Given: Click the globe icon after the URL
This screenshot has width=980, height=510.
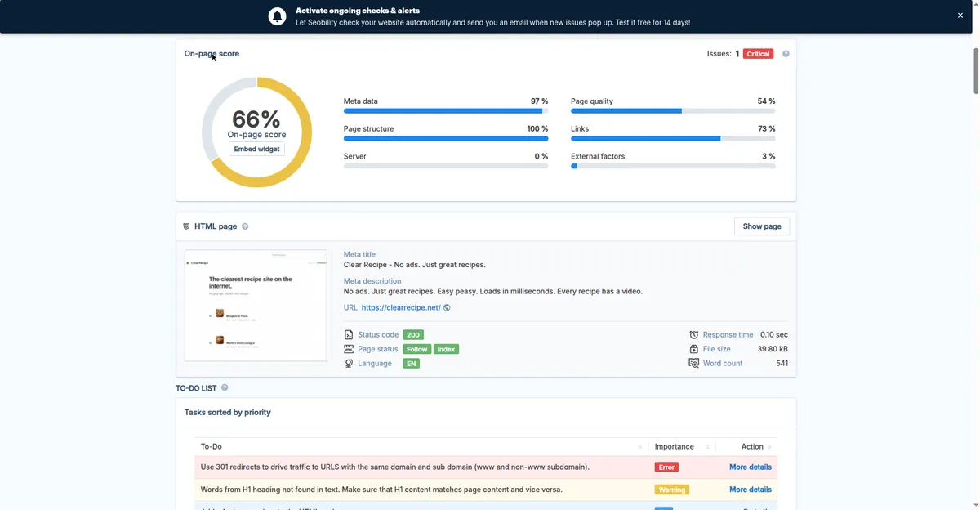Looking at the screenshot, I should [x=447, y=308].
